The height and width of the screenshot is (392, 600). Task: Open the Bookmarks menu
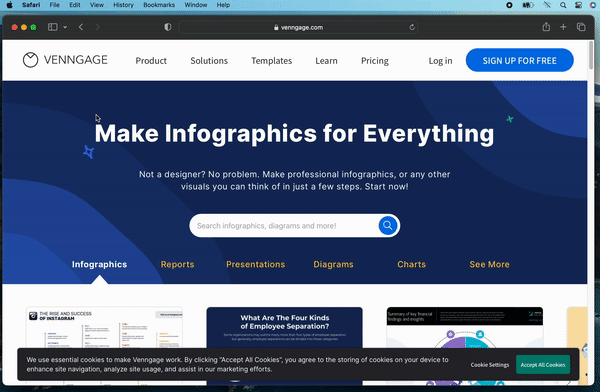pos(159,5)
